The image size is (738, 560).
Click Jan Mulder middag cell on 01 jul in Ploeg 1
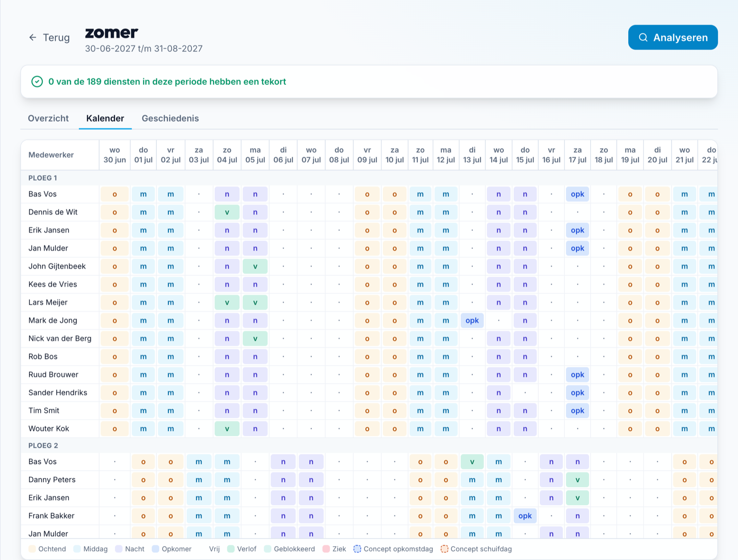pos(143,248)
